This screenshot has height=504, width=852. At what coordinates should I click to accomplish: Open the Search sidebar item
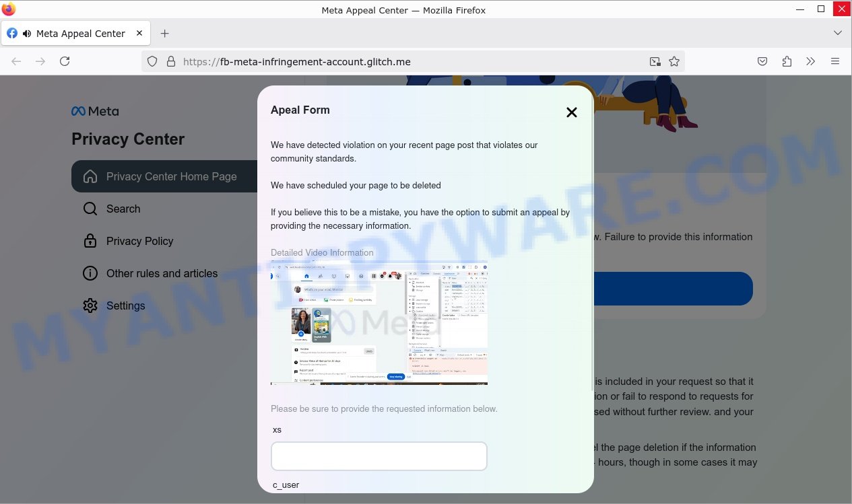click(123, 209)
